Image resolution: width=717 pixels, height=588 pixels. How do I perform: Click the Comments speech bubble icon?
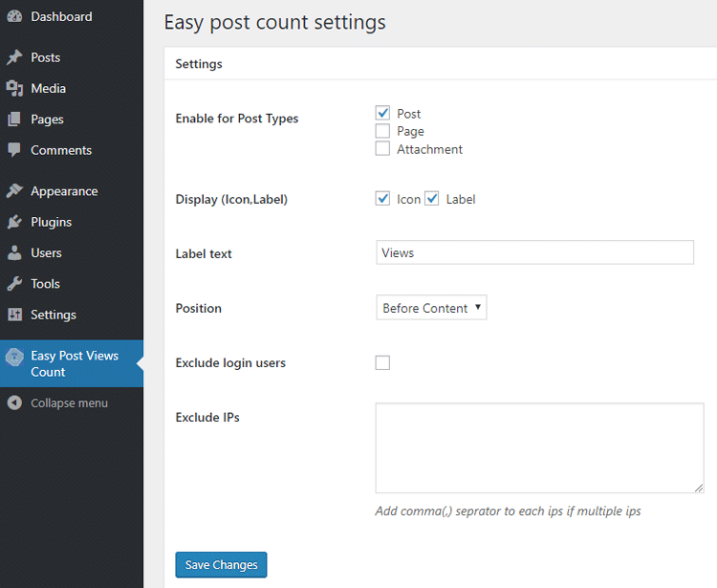(14, 150)
